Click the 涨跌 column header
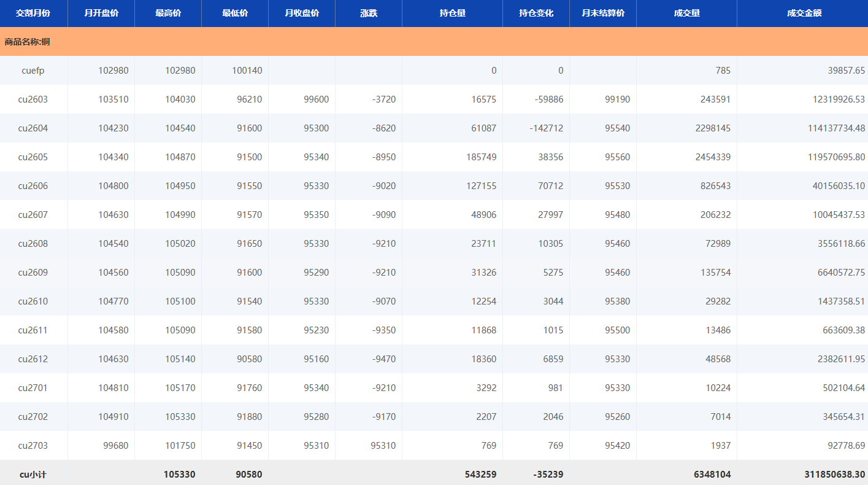Screen dimensions: 868x485 click(368, 13)
